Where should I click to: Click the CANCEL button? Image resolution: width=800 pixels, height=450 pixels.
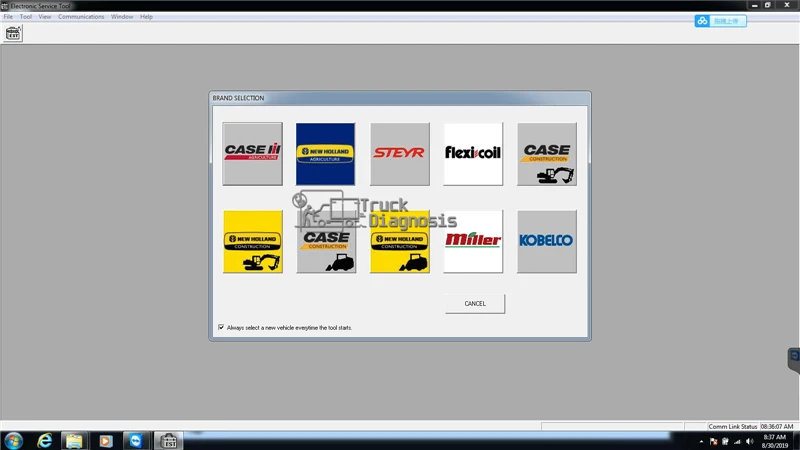475,304
